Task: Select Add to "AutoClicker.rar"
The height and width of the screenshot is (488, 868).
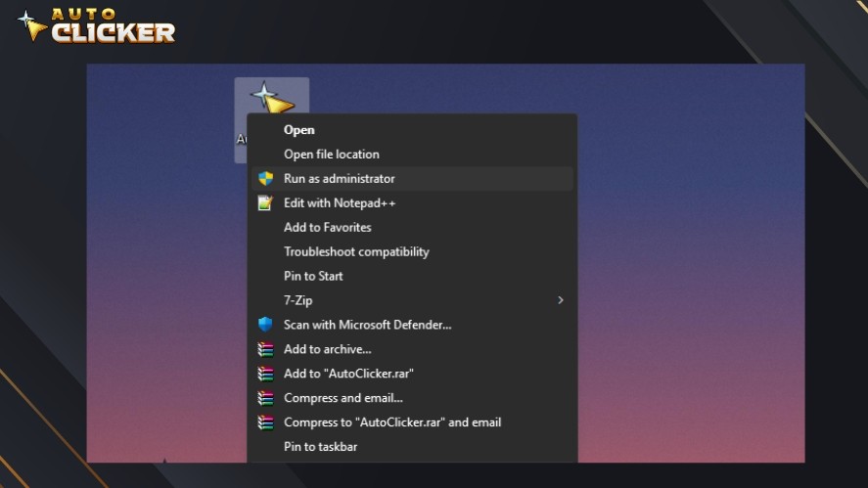Action: pyautogui.click(x=412, y=374)
